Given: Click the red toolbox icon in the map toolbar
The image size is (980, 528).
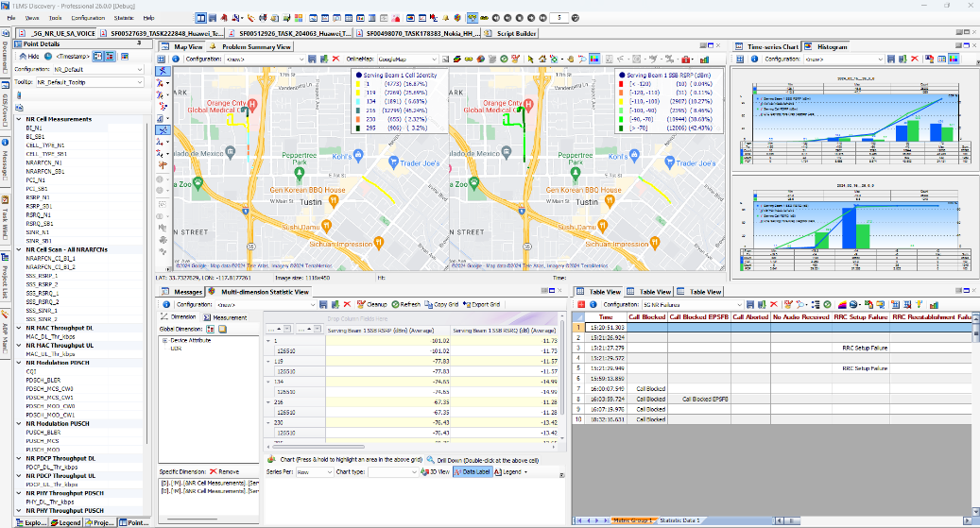Looking at the screenshot, I should click(686, 59).
